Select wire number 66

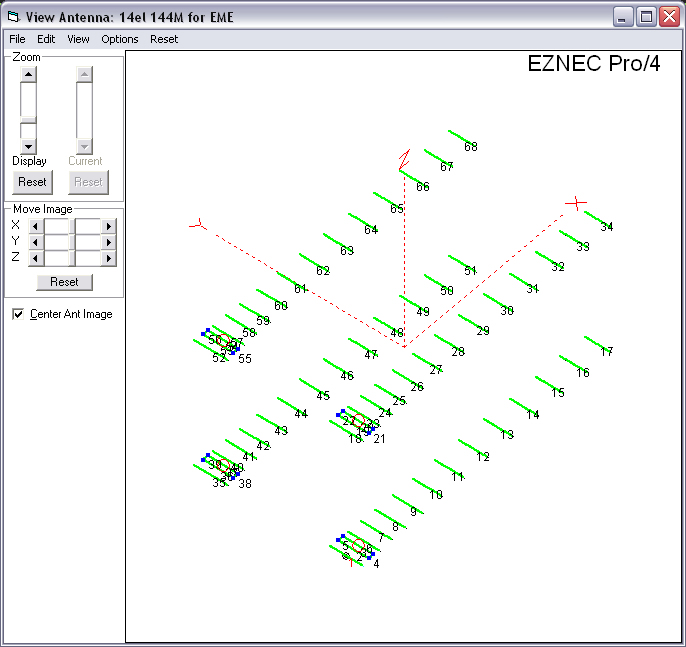(x=423, y=187)
